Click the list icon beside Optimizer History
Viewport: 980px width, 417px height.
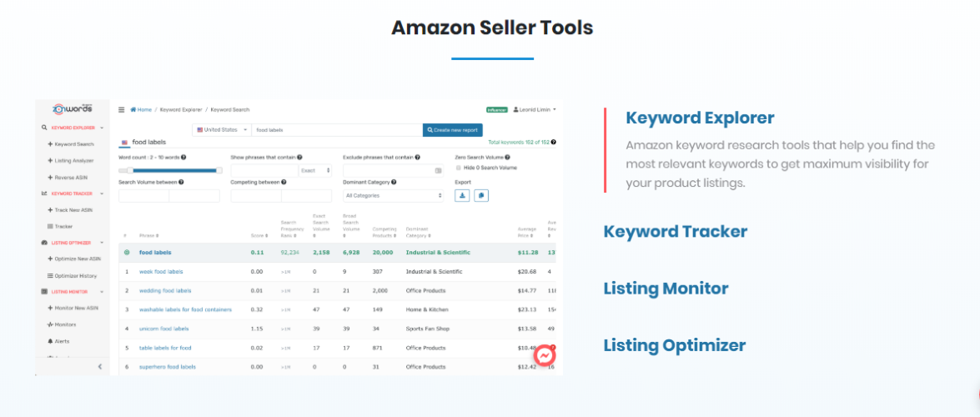pos(50,276)
